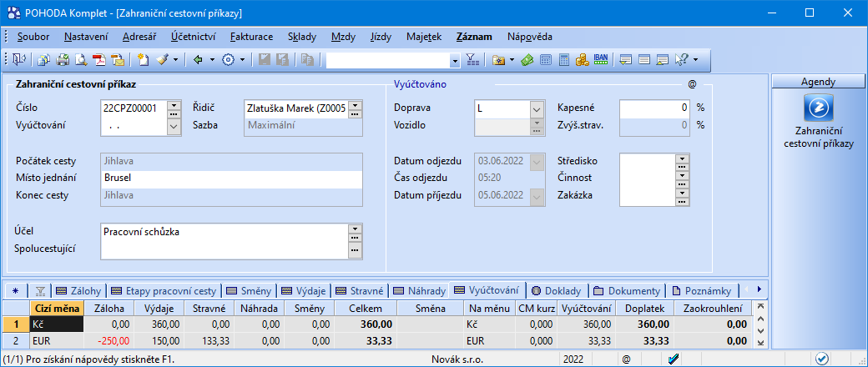Click Novák s.r.o. in the status bar
Viewport: 868px width, 367px height.
[x=457, y=359]
